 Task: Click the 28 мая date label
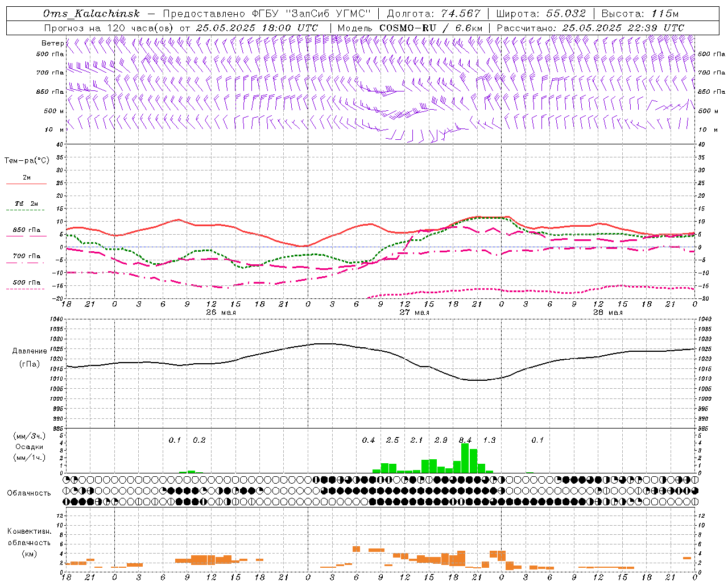(607, 313)
